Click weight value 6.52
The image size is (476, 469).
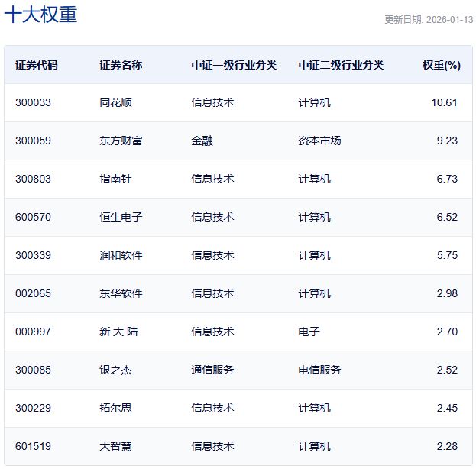click(x=447, y=217)
